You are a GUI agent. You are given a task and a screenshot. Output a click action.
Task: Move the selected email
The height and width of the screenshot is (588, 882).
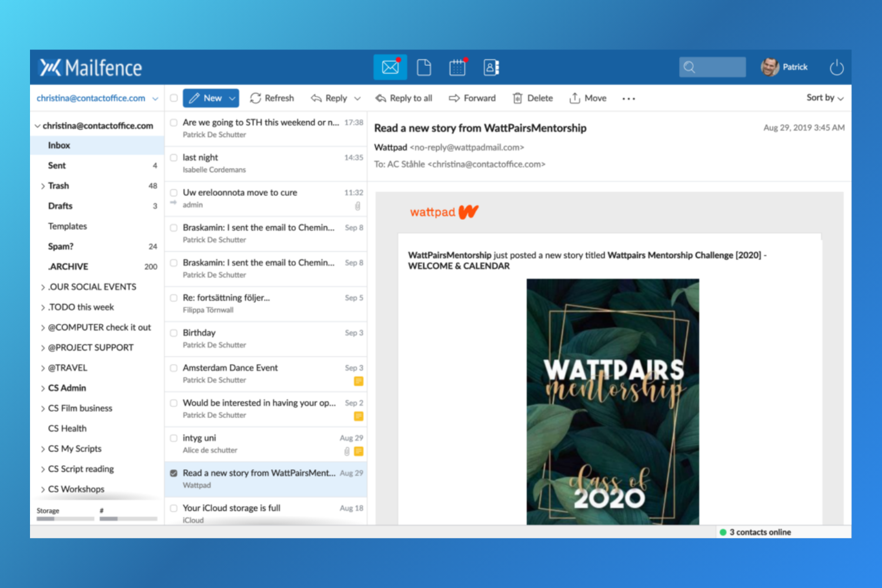pos(588,98)
